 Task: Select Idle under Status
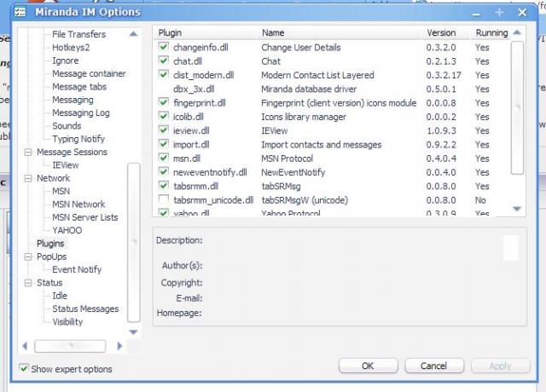click(x=60, y=296)
